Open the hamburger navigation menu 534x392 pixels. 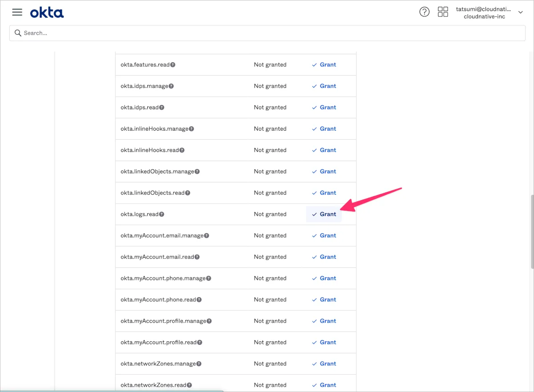click(x=17, y=12)
